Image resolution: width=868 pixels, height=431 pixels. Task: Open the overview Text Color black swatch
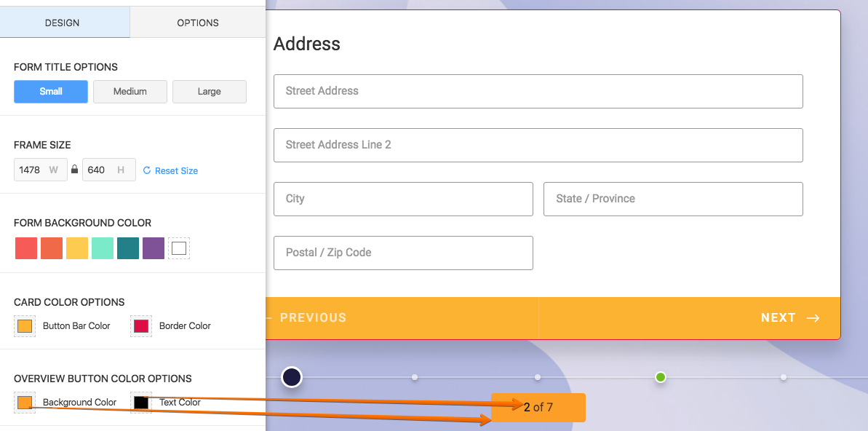140,402
